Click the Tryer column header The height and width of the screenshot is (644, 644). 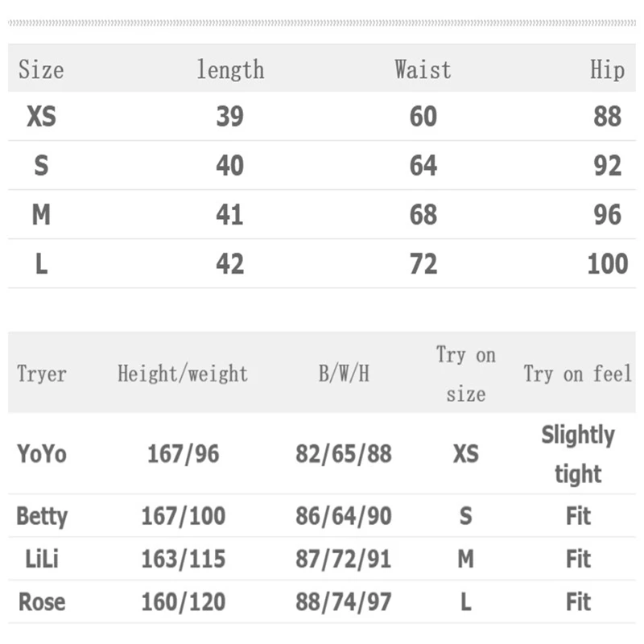tap(41, 374)
